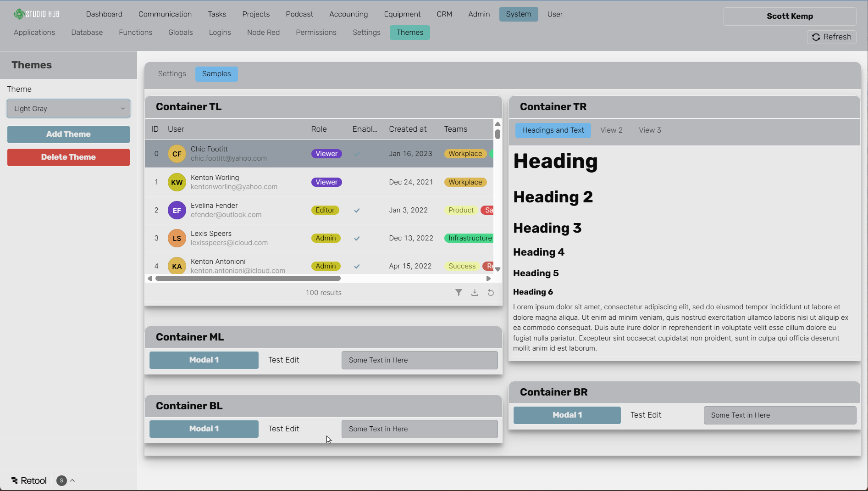Click the Studio Hub logo icon

(x=19, y=14)
